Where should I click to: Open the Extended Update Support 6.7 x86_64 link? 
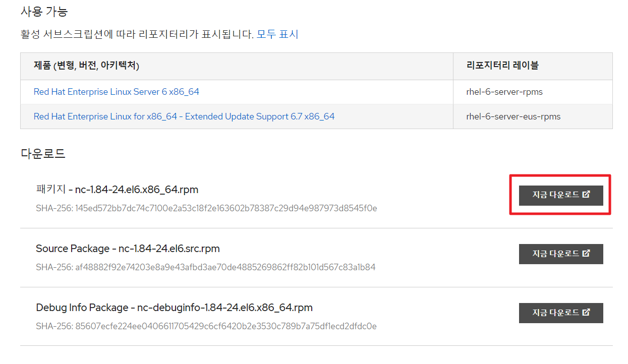click(x=184, y=116)
